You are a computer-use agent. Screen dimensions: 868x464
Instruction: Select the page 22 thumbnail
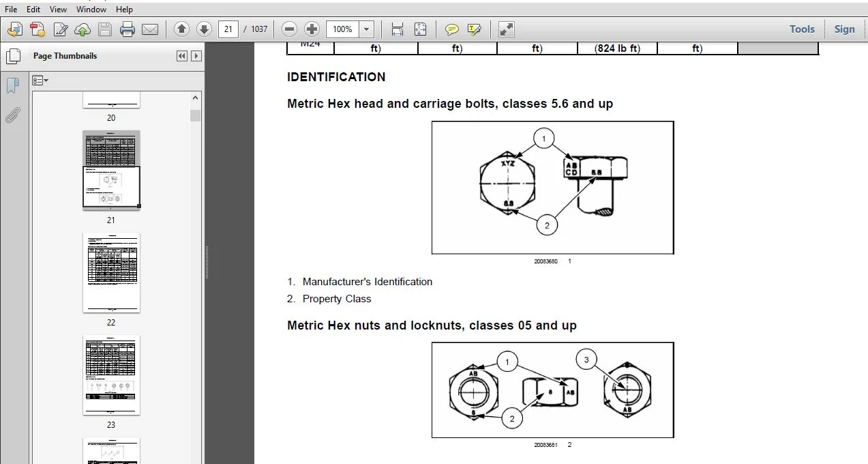[x=111, y=273]
